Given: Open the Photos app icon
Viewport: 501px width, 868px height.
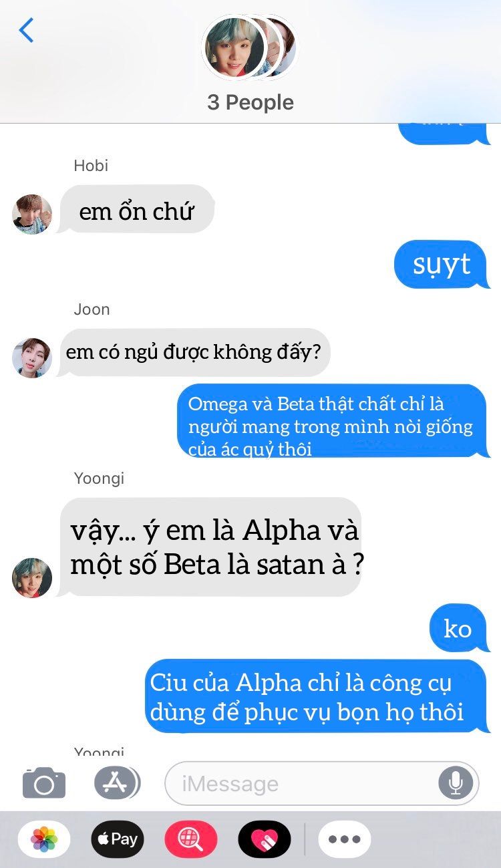Looking at the screenshot, I should (x=44, y=839).
